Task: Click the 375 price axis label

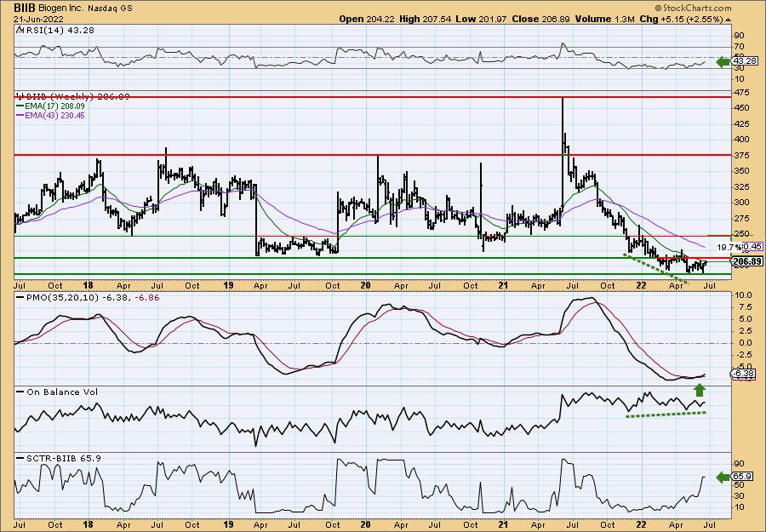Action: coord(741,156)
